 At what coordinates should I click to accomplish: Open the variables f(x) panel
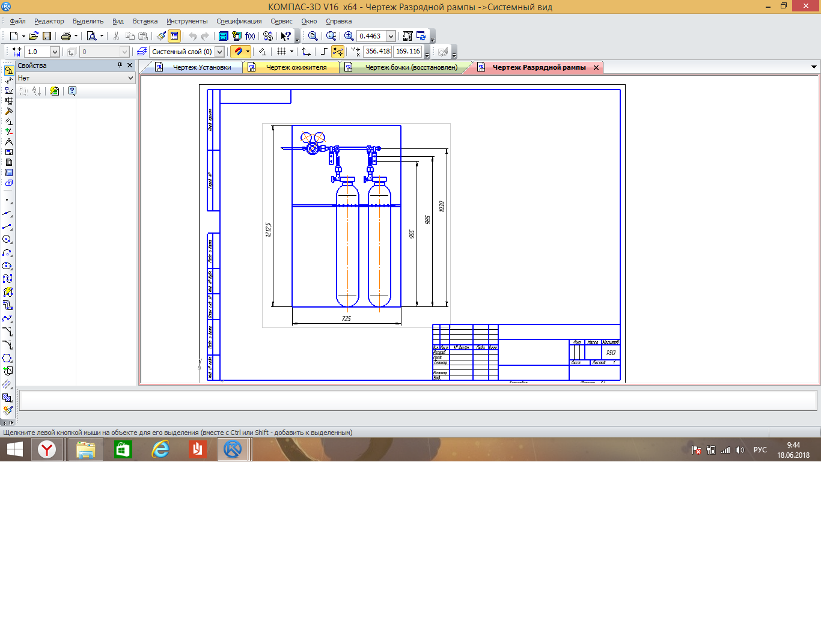250,36
